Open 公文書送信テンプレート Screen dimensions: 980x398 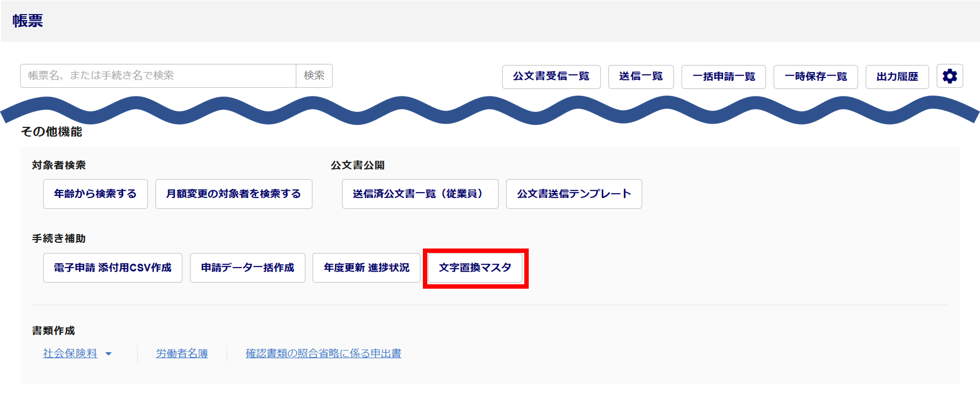click(574, 194)
